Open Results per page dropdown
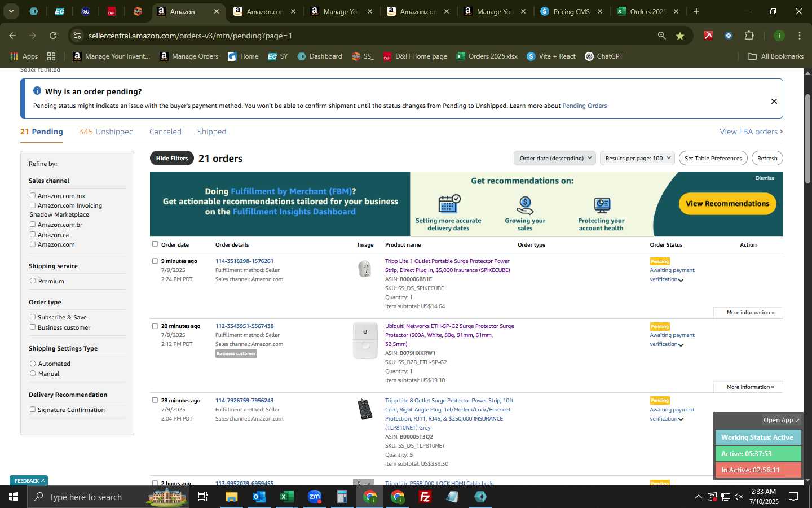The image size is (812, 508). pyautogui.click(x=637, y=158)
